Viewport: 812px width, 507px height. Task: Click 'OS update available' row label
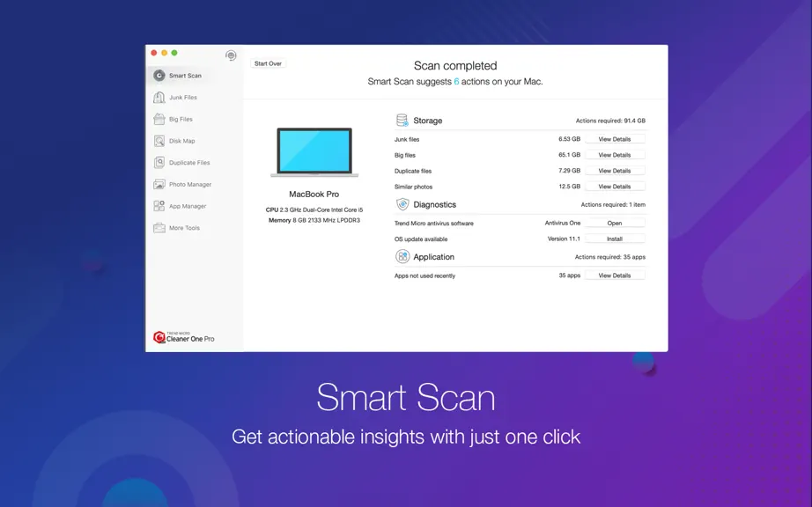pos(421,239)
